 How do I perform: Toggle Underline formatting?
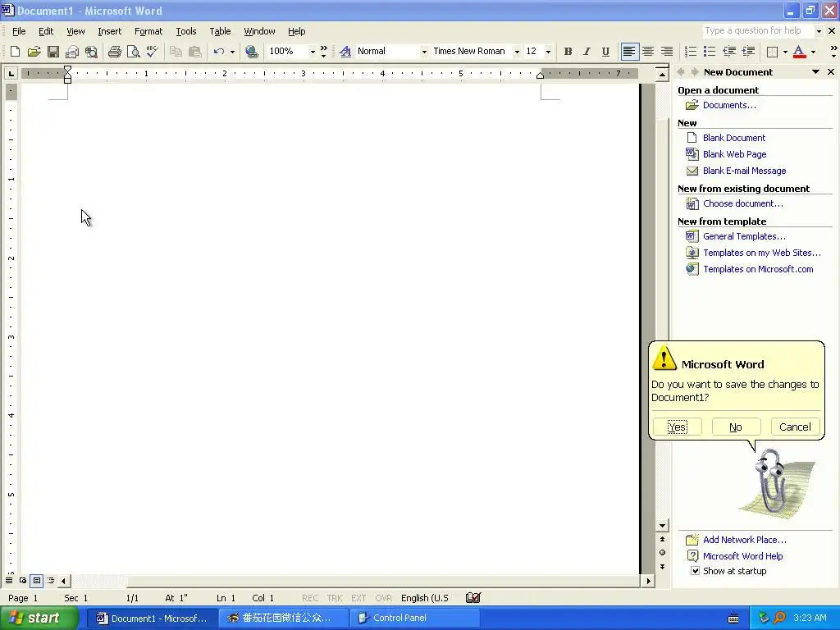(x=605, y=52)
